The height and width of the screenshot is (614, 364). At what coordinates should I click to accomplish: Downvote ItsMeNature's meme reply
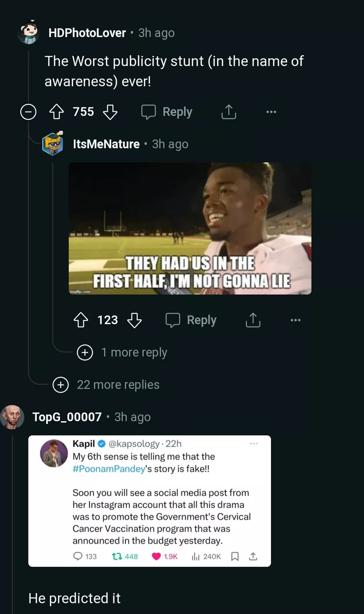coord(134,320)
